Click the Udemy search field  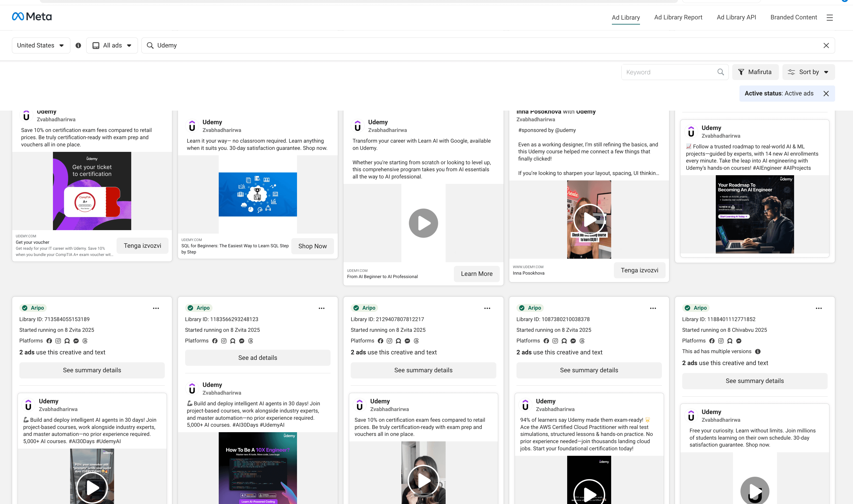488,45
